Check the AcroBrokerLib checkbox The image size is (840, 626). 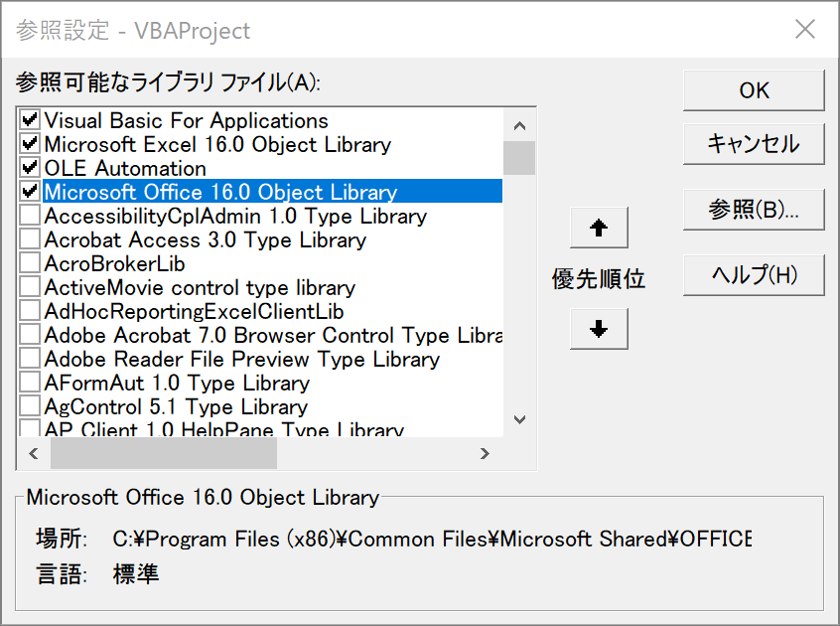[30, 263]
